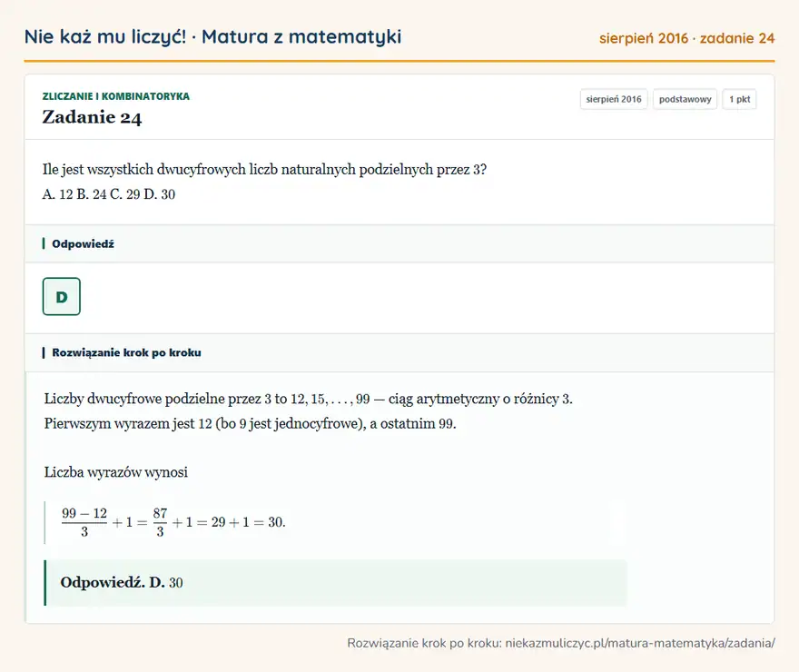The height and width of the screenshot is (672, 799).
Task: Click the '1 pkt' points badge
Action: [739, 99]
